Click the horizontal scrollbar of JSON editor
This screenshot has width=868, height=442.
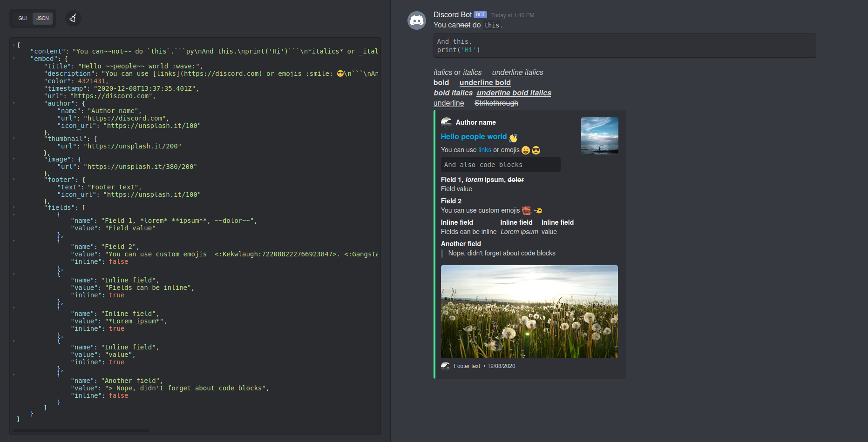pos(81,431)
